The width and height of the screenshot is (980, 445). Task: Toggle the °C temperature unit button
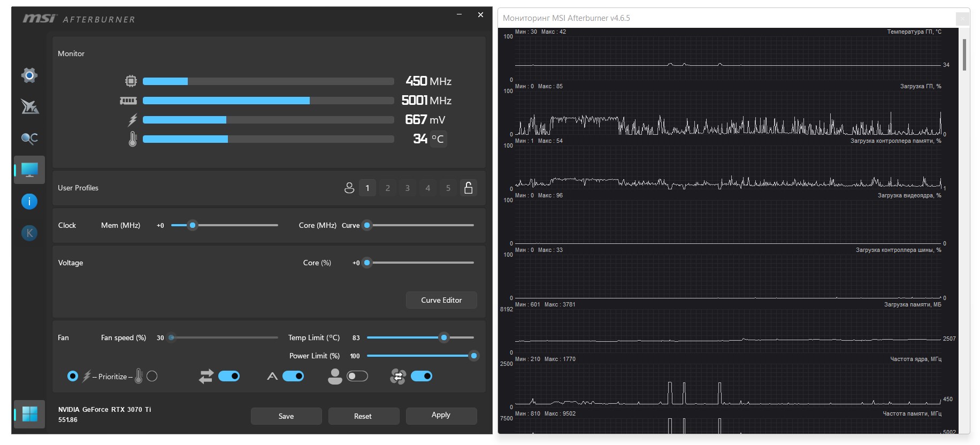(x=438, y=139)
